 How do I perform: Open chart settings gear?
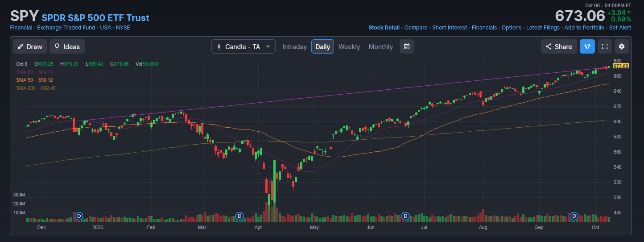(x=622, y=46)
